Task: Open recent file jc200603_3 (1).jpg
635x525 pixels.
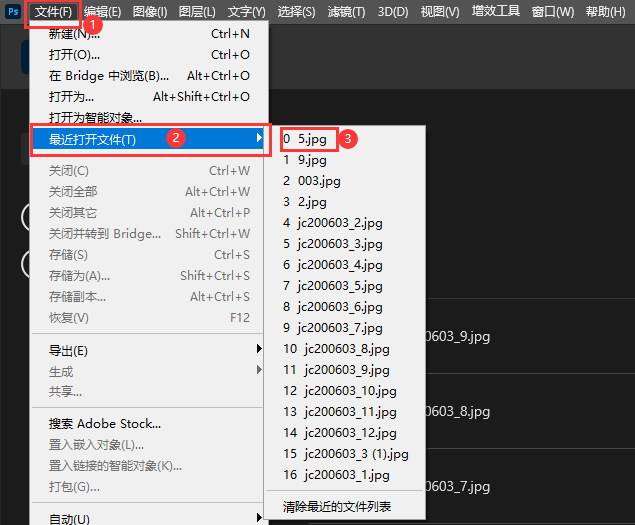Action: point(345,455)
